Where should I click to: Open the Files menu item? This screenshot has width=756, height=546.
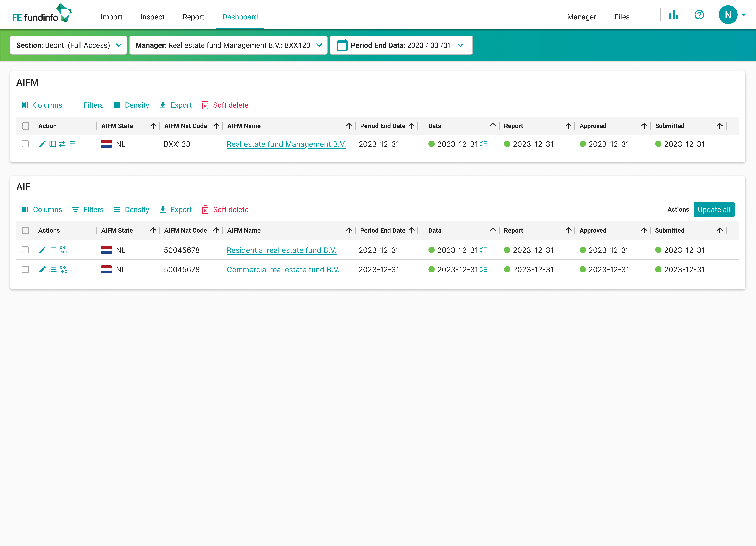click(x=622, y=17)
